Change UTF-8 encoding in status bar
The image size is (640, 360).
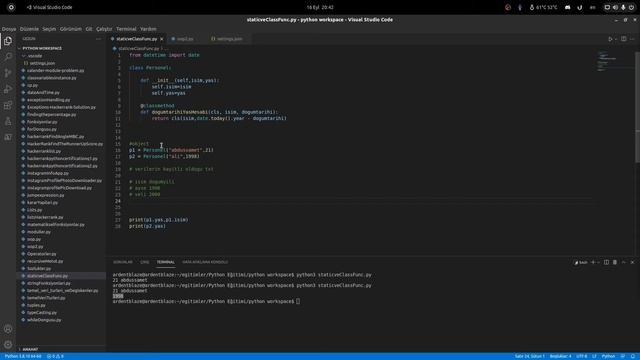tap(582, 356)
